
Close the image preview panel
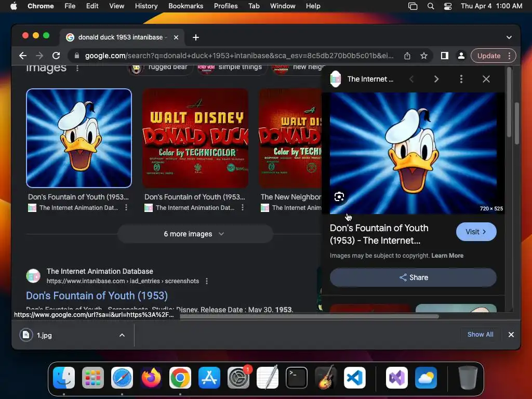tap(486, 79)
